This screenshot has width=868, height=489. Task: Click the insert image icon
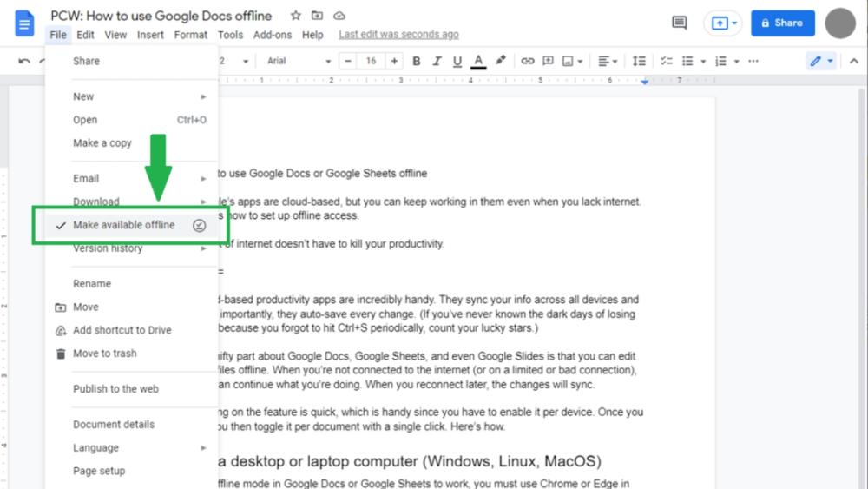568,61
